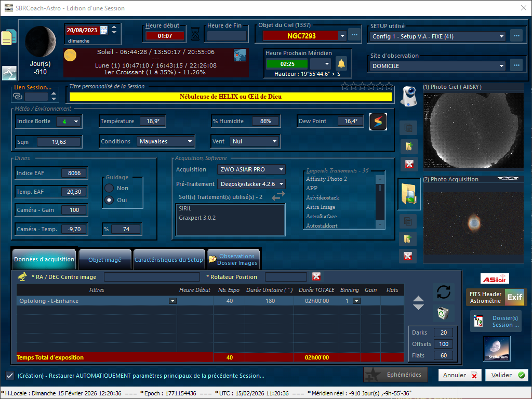532x399 pixels.
Task: Load an AllSky photo file
Action: point(408,146)
